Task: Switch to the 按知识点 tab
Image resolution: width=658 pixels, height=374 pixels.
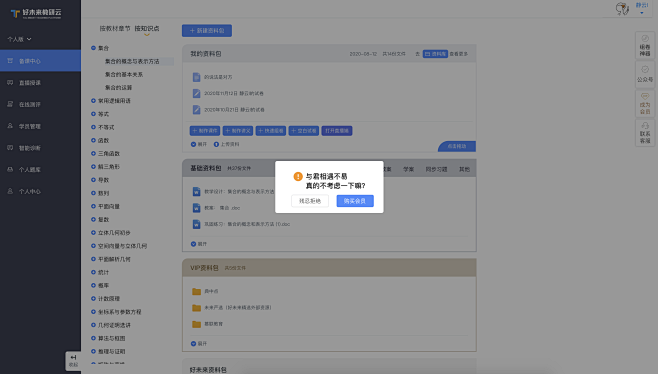Action: pos(147,29)
